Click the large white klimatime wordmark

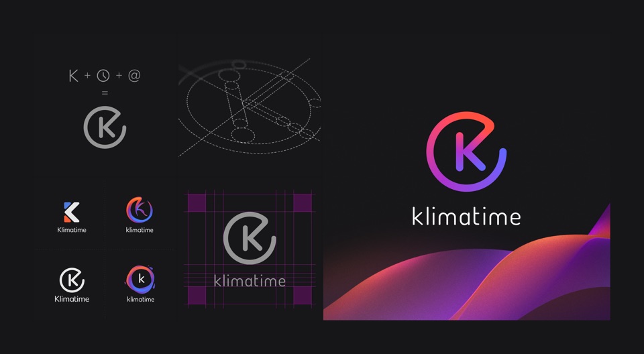(466, 217)
